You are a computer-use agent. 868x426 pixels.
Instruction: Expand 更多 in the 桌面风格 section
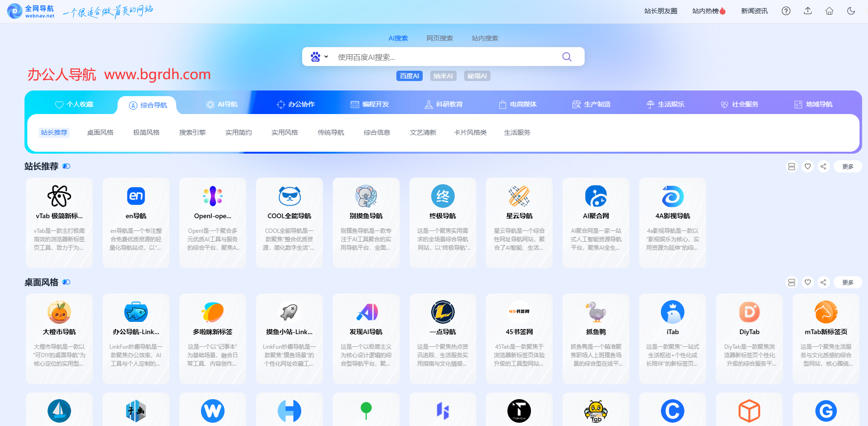[847, 282]
